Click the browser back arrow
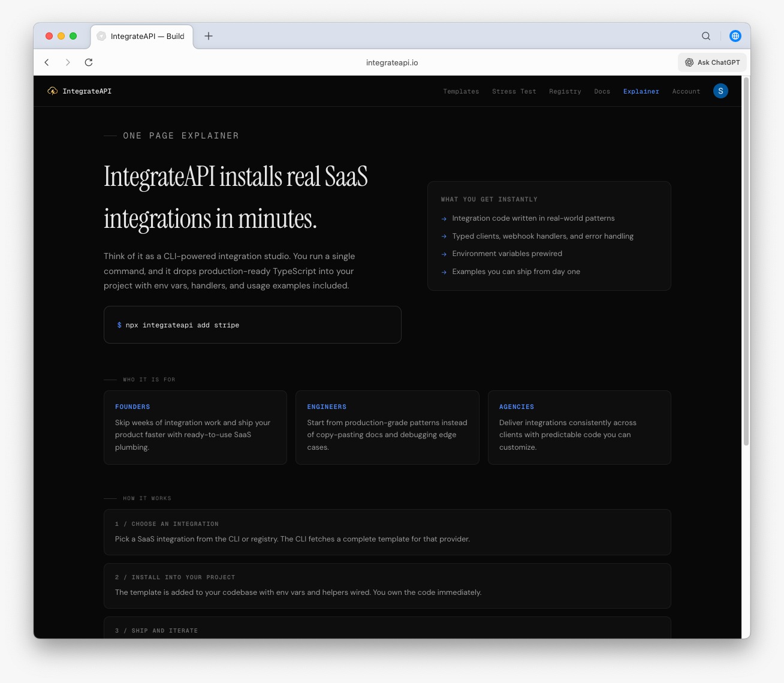The image size is (784, 683). point(47,62)
